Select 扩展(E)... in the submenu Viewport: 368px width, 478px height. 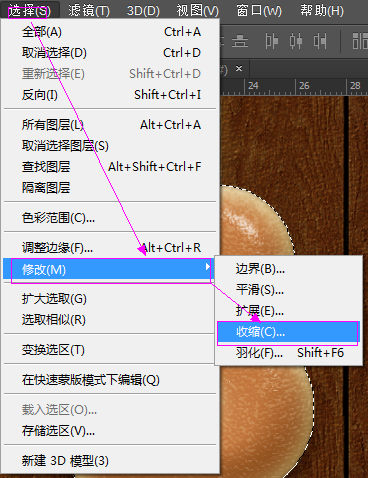[289, 311]
